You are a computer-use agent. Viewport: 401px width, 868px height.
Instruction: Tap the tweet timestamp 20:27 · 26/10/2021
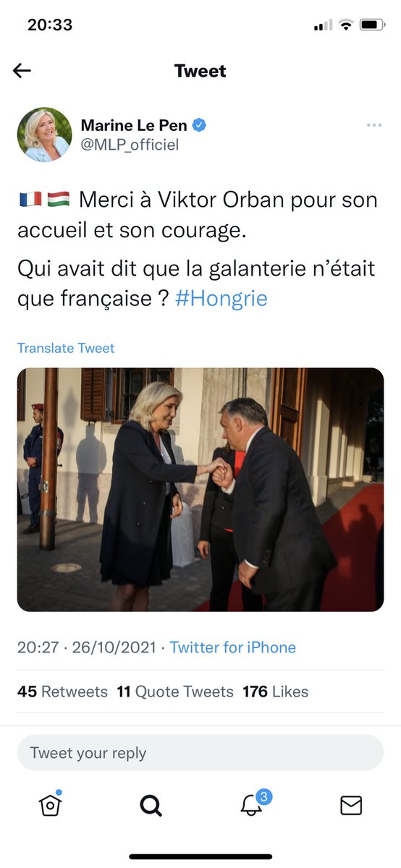pos(87,647)
